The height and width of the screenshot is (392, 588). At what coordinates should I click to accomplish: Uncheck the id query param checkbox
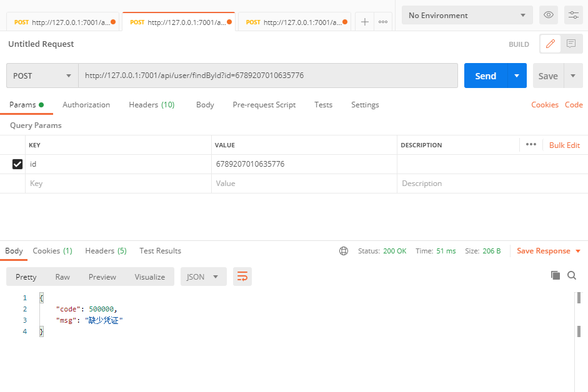17,164
